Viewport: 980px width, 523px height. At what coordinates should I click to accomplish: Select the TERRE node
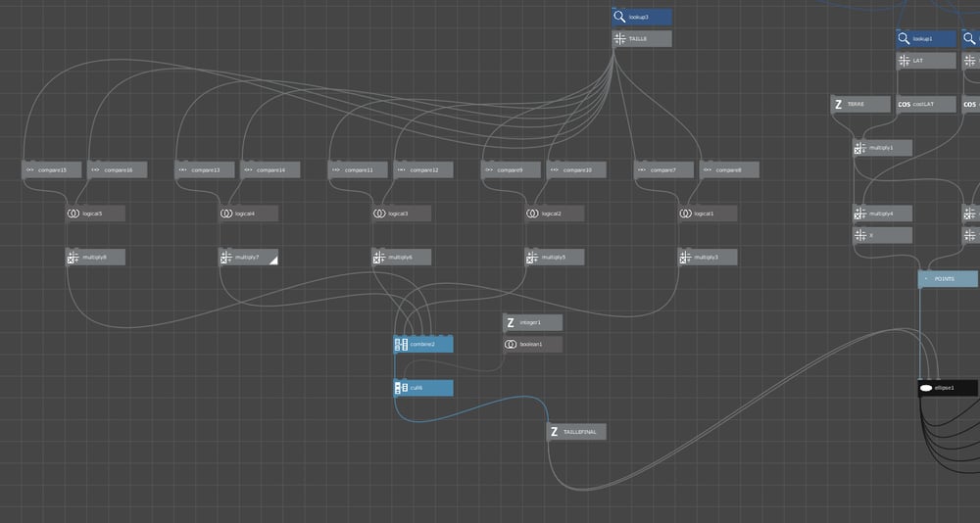point(861,105)
